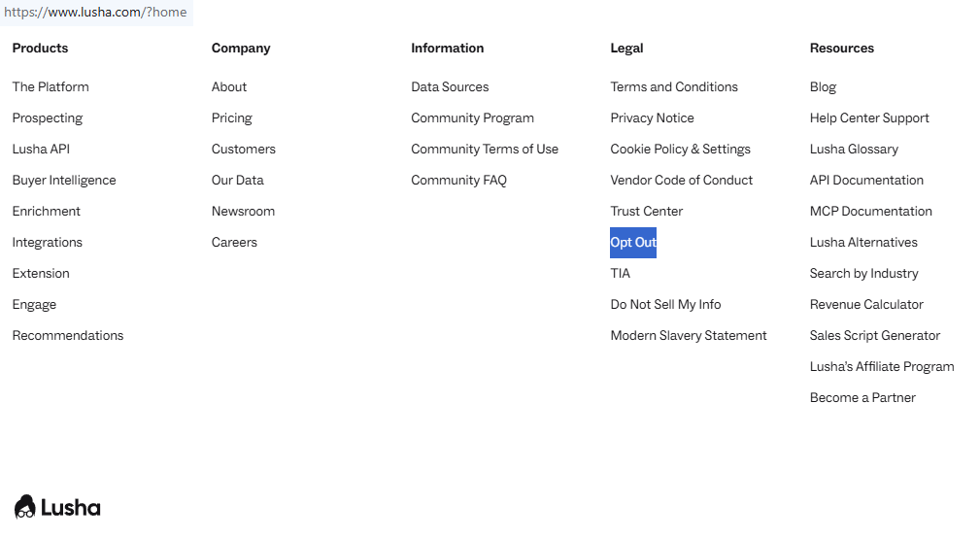
Task: Visit the Careers page
Action: coord(234,243)
